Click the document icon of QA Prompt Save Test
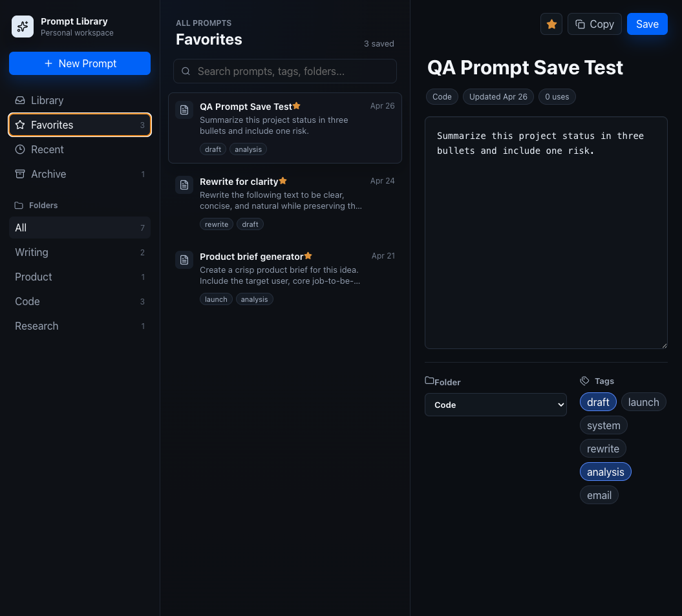 [x=184, y=110]
